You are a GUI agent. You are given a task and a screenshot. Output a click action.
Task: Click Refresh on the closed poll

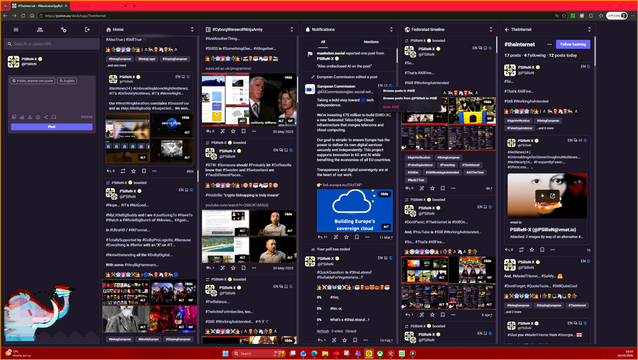[x=323, y=331]
